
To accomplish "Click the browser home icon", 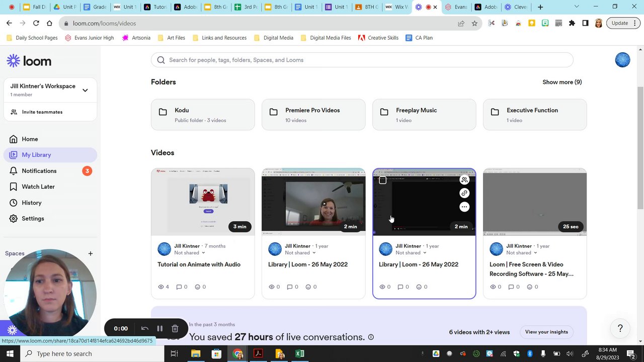I will tap(49, 23).
